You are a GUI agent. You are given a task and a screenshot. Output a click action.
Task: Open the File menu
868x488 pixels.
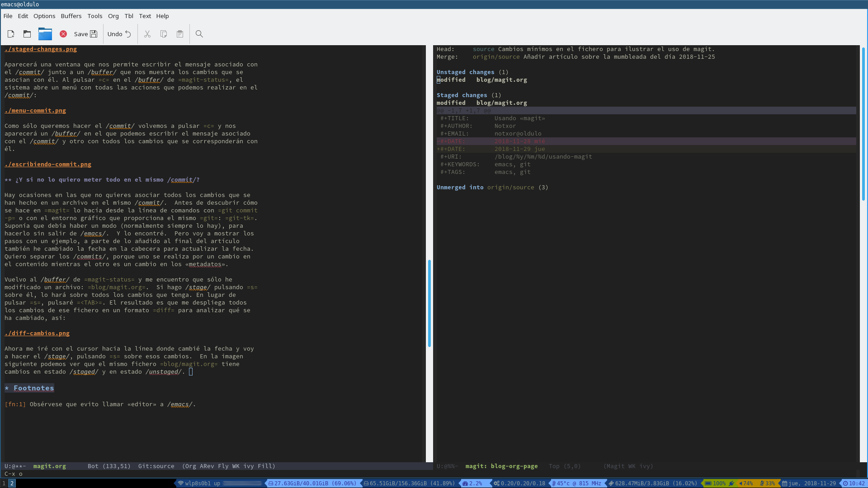tap(8, 16)
